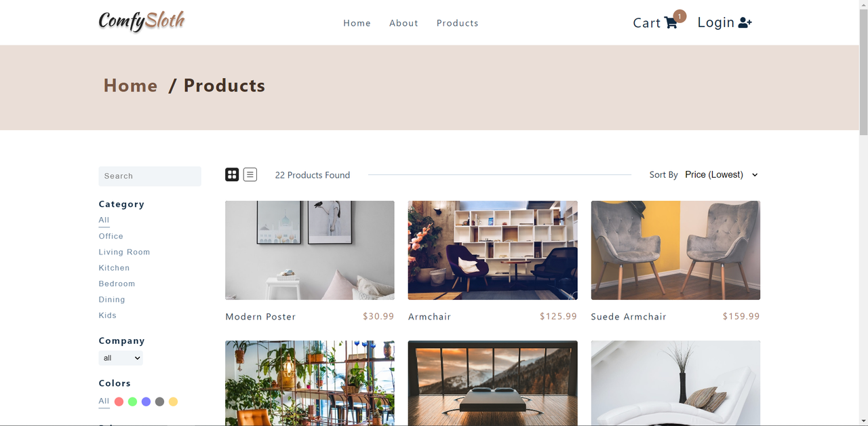Screen dimensions: 868x426
Task: Filter products by green color swatch
Action: point(133,402)
